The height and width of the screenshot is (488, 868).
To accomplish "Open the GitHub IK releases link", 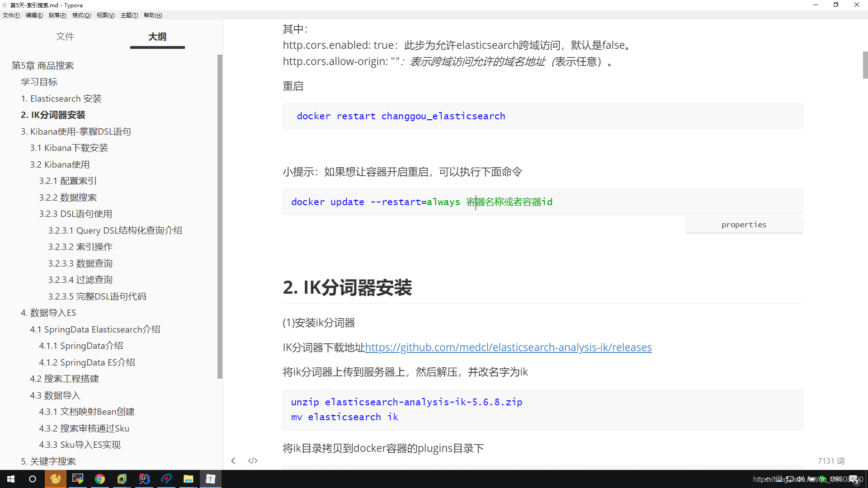I will pos(508,347).
